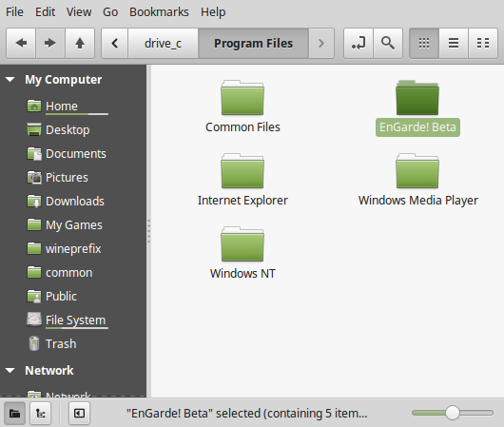
Task: Show tree sidebar view
Action: pyautogui.click(x=40, y=413)
